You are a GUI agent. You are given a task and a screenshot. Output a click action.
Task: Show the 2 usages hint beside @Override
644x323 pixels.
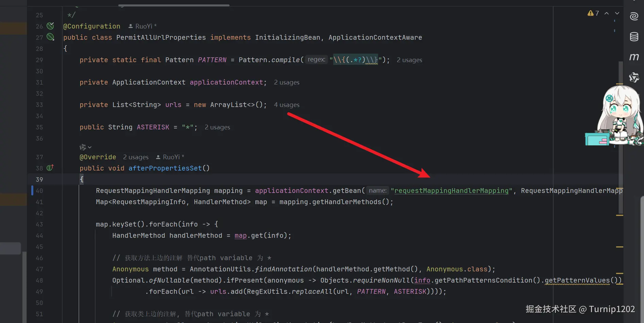tap(136, 157)
